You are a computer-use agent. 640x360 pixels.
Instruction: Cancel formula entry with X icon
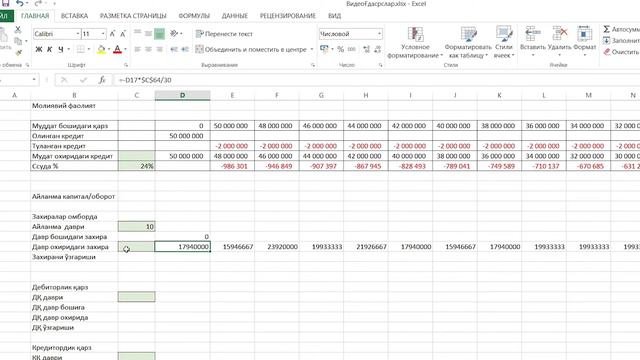[64, 80]
